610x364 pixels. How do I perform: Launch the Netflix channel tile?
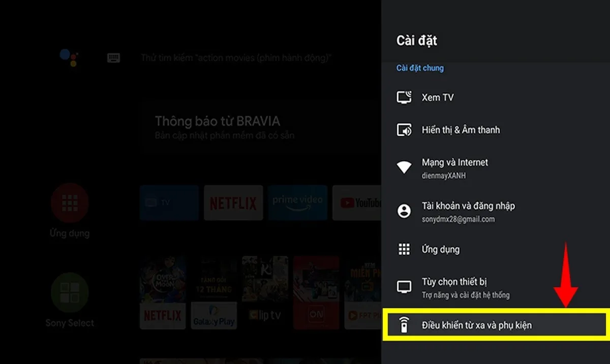[233, 203]
